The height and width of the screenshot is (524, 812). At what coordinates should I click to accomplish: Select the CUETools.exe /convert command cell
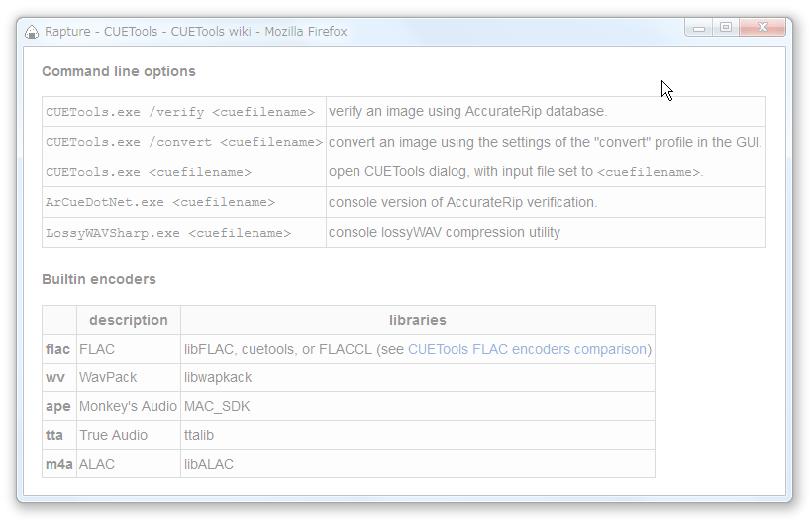(184, 142)
